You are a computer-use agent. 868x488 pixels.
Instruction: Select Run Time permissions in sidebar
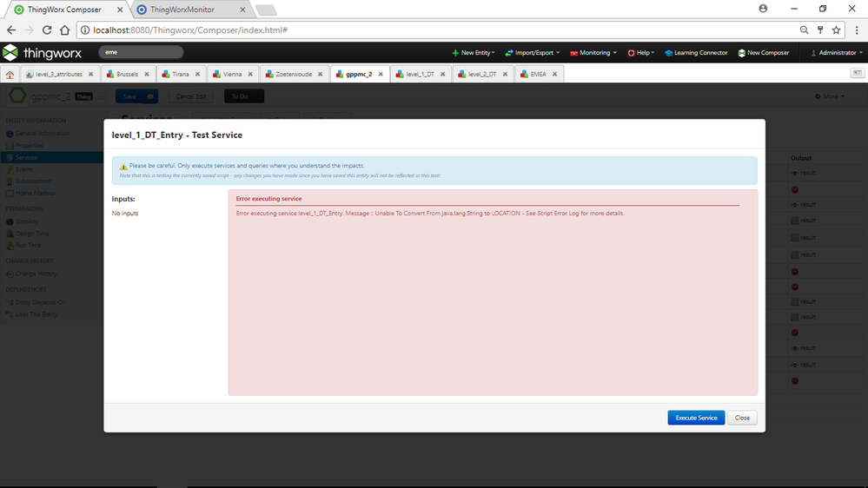pyautogui.click(x=28, y=245)
